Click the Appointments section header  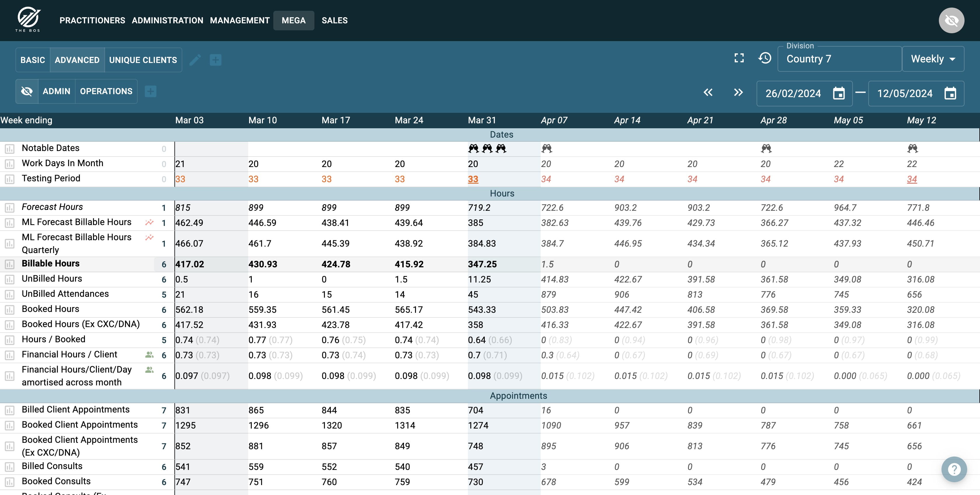518,396
